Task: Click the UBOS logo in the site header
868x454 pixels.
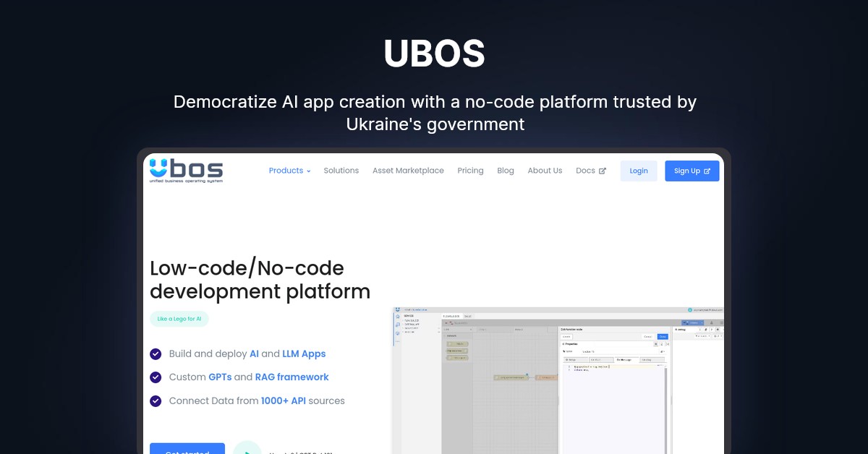Action: 186,171
